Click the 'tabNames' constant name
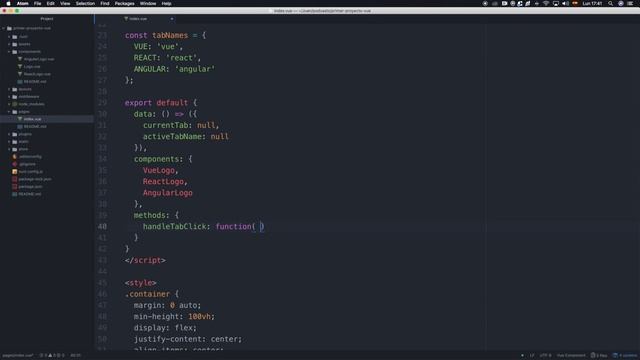 pos(170,36)
